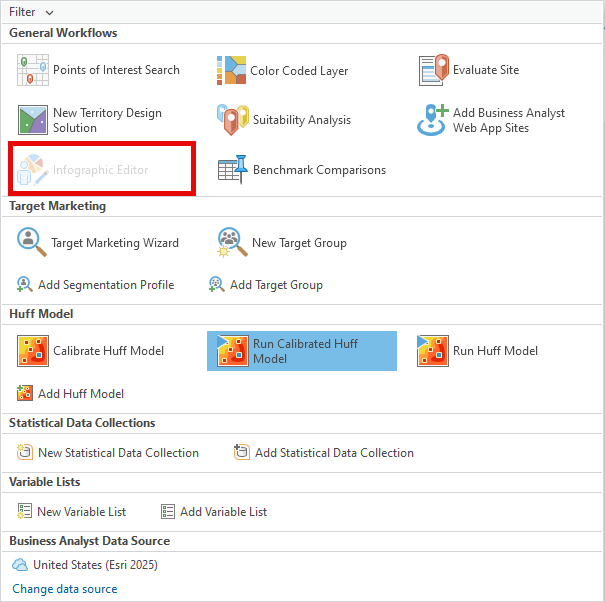Open the Calibrate Huff Model tool

[x=33, y=351]
